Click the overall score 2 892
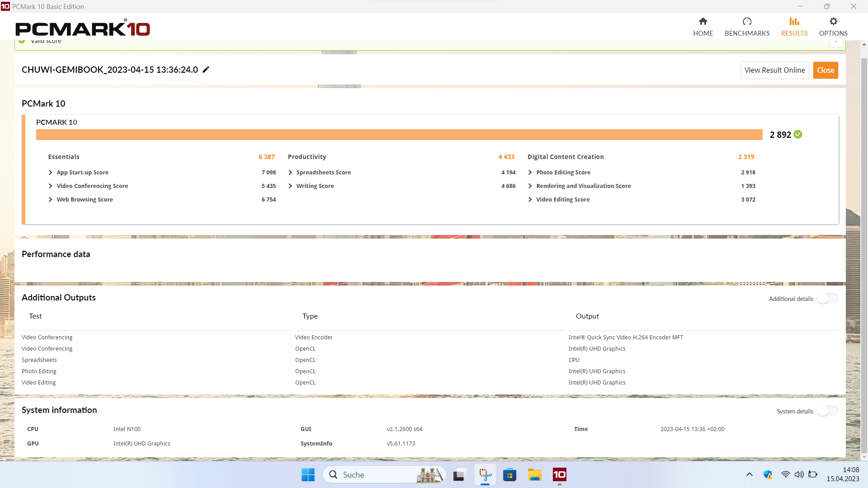Screen dimensions: 868x488 click(780, 135)
